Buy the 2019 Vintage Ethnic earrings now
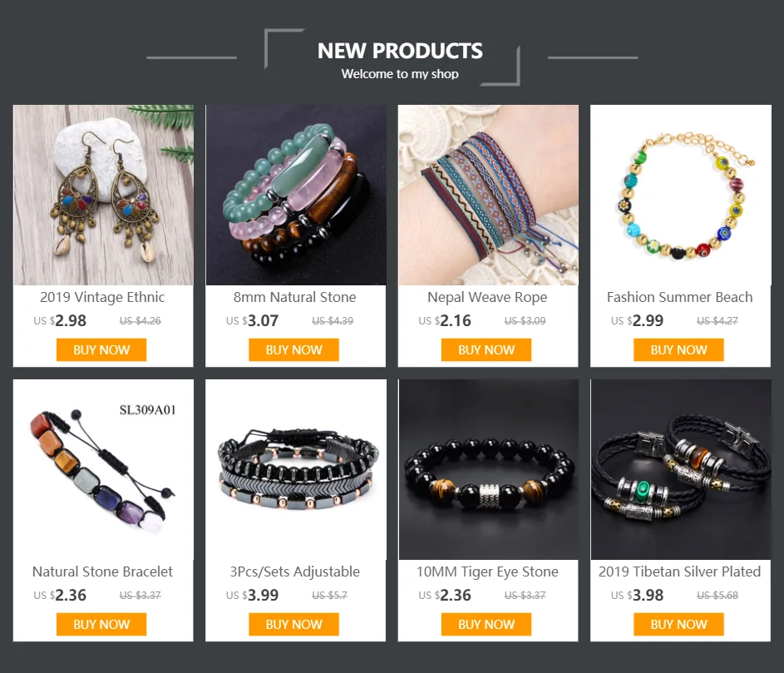The image size is (784, 673). click(101, 349)
